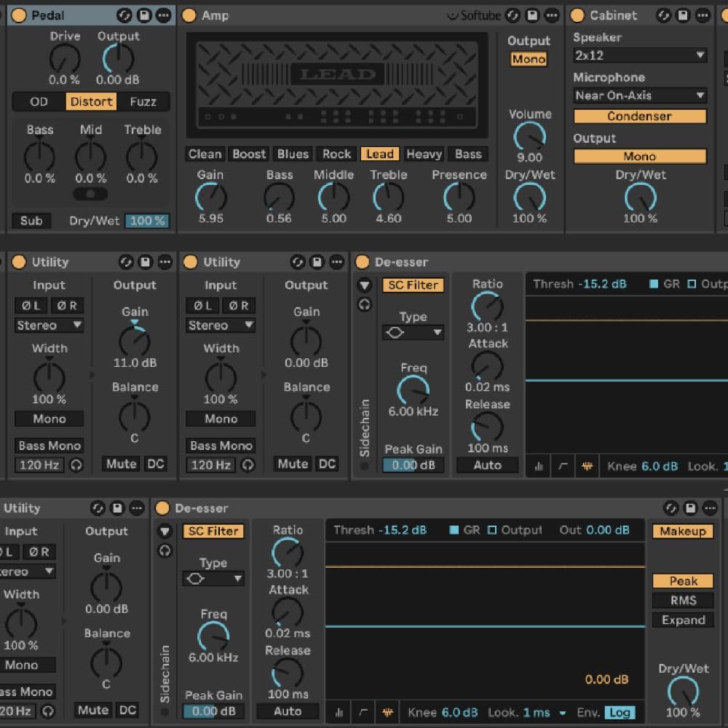728x728 pixels.
Task: Toggle GR display in lower De-esser
Action: pos(454,530)
